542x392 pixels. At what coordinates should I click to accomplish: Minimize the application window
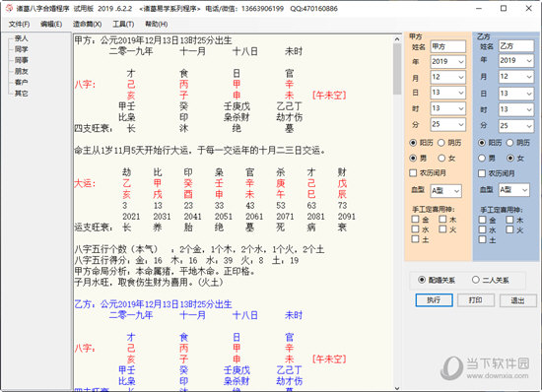click(479, 8)
